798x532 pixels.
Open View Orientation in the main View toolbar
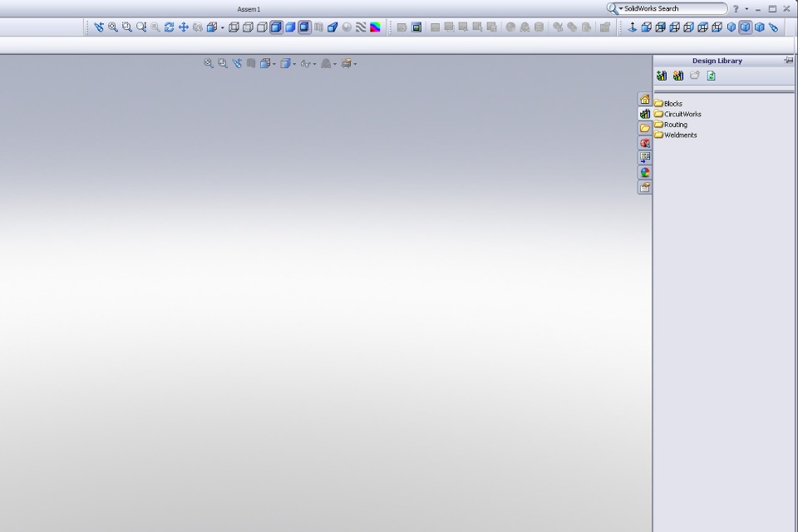point(212,27)
